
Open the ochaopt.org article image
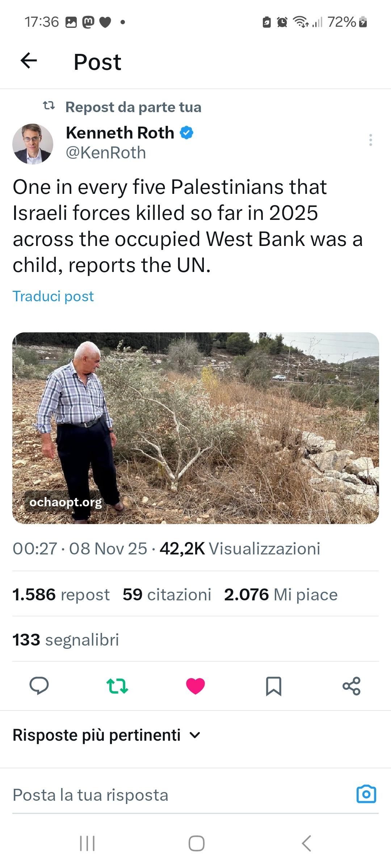(195, 428)
